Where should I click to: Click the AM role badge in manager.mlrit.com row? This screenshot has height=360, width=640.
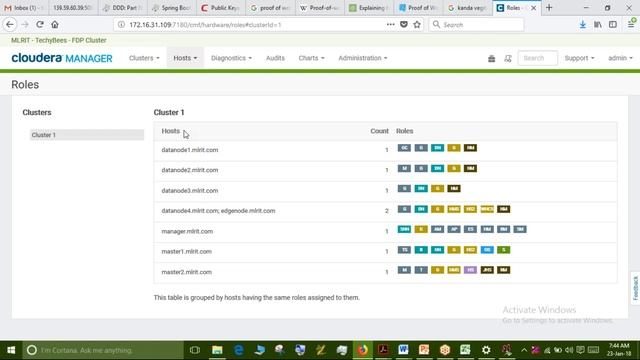[437, 229]
